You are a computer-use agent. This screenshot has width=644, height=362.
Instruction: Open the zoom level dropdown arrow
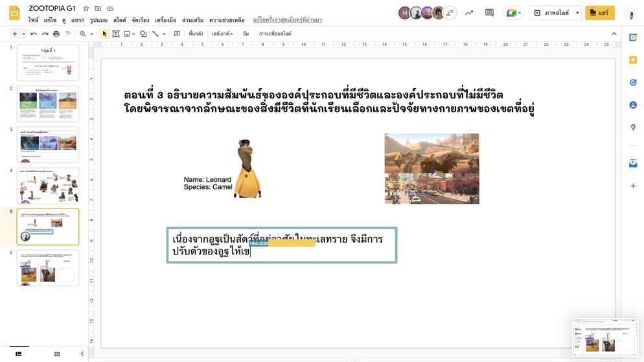tap(91, 34)
